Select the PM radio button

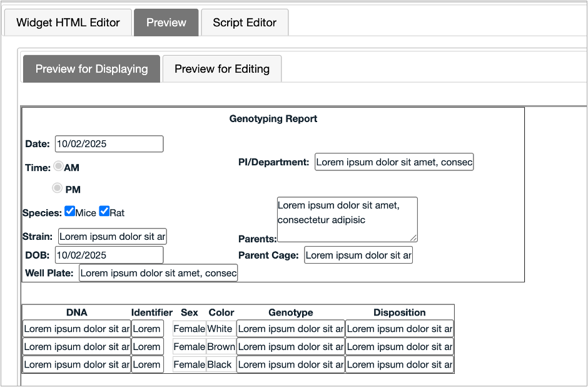click(58, 187)
